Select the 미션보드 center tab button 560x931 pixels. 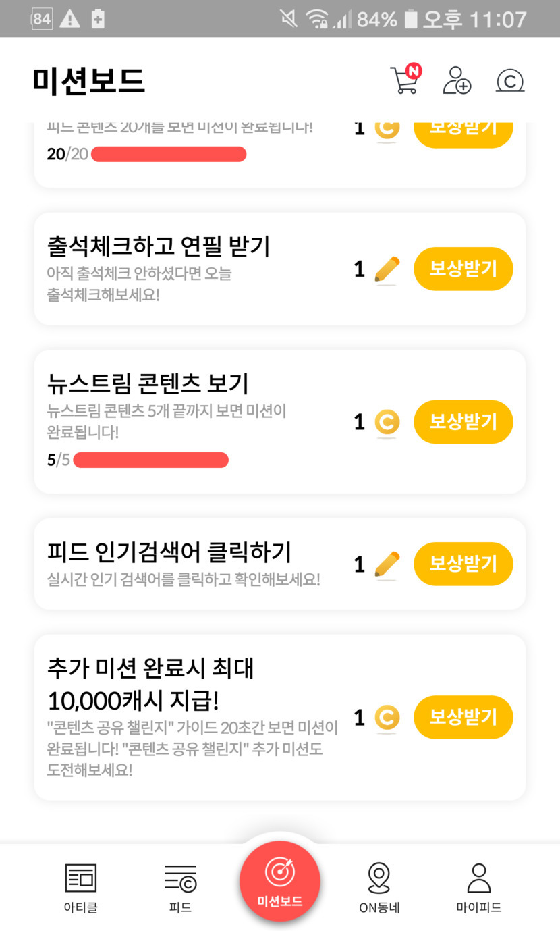coord(280,881)
